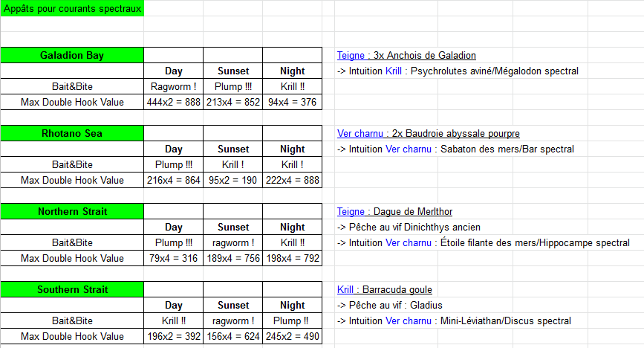Select Southern Strait's Plump !! bait cell
The width and height of the screenshot is (644, 348).
293,321
